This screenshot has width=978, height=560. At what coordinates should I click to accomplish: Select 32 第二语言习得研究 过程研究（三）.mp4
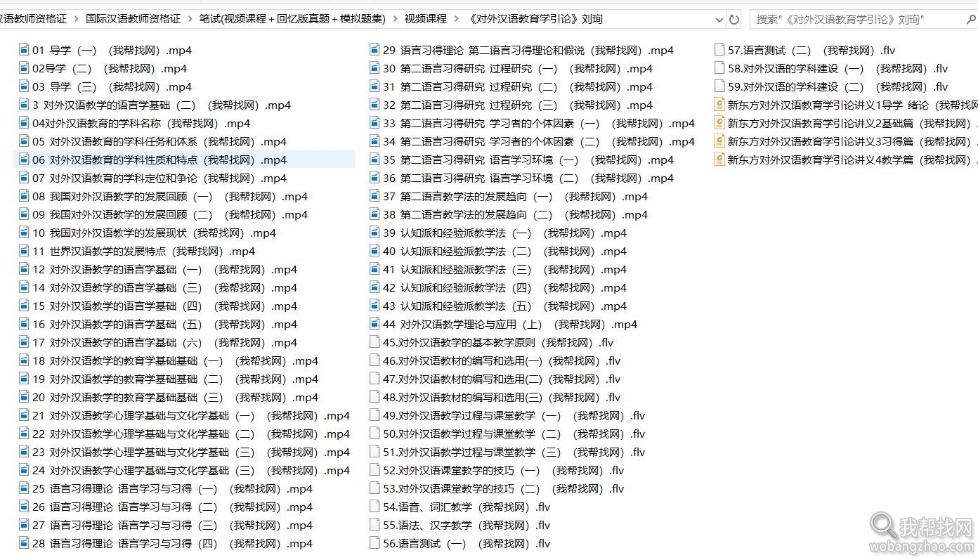tap(518, 105)
